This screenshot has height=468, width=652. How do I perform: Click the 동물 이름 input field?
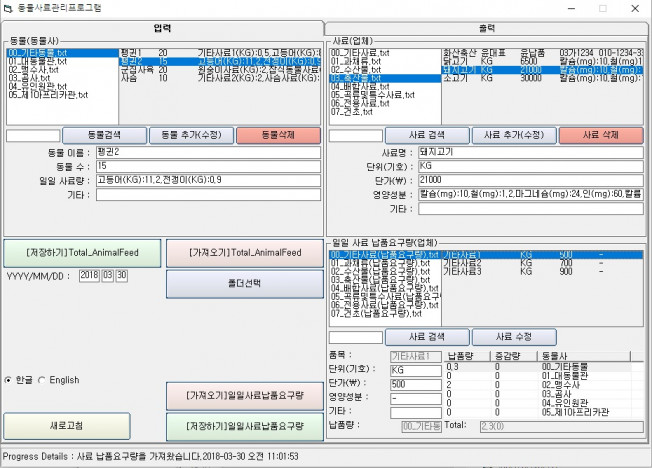click(x=208, y=152)
